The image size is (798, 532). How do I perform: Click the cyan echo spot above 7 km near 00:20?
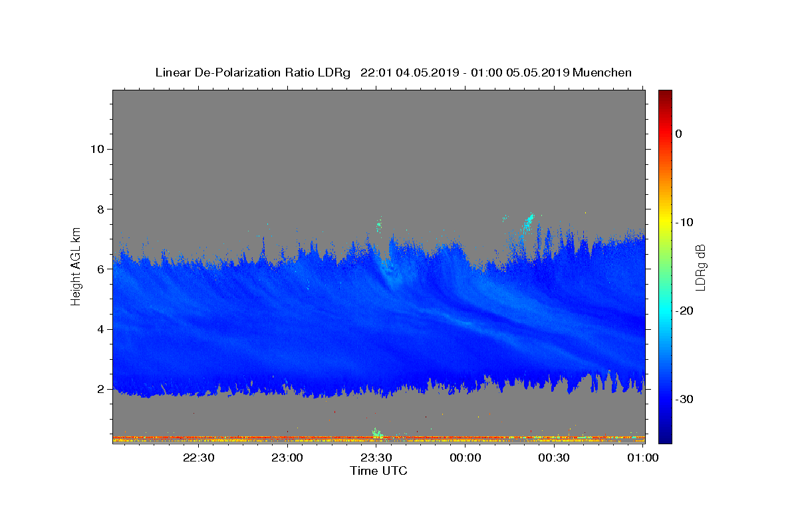[529, 222]
